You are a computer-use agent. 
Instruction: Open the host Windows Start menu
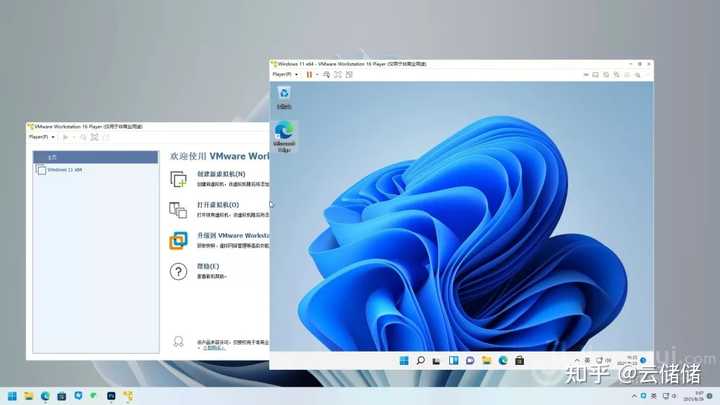(x=12, y=396)
